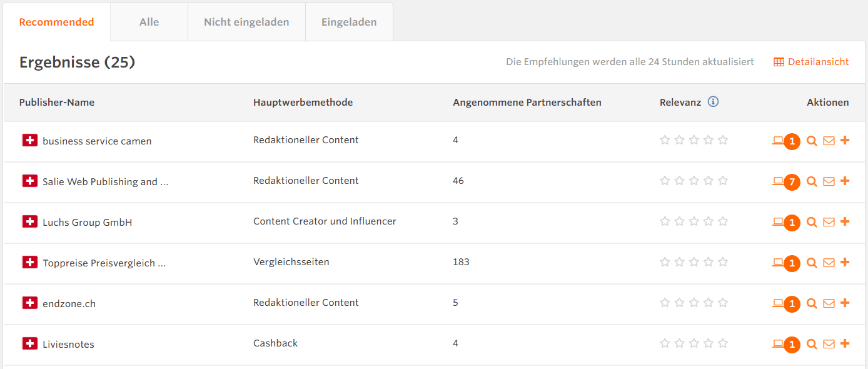Click magnifier icon for Toppreise Preisvergleich
Viewport: 868px width, 369px height.
(812, 263)
